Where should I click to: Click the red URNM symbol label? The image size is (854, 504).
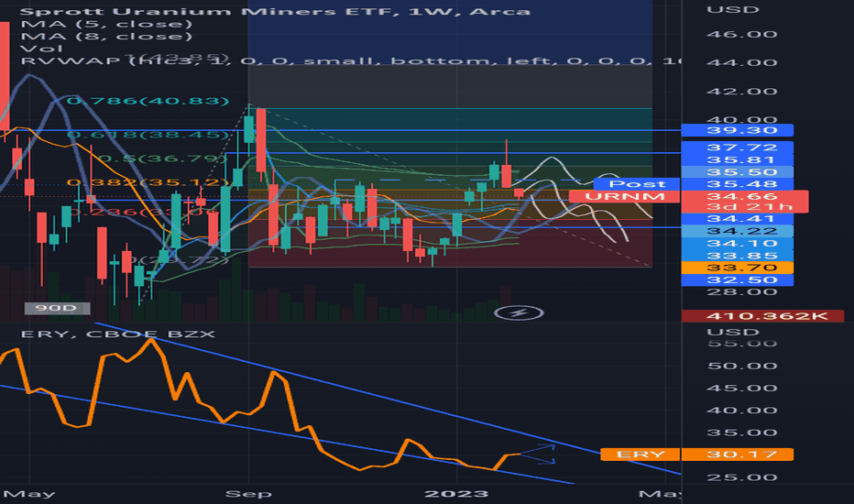coord(625,197)
